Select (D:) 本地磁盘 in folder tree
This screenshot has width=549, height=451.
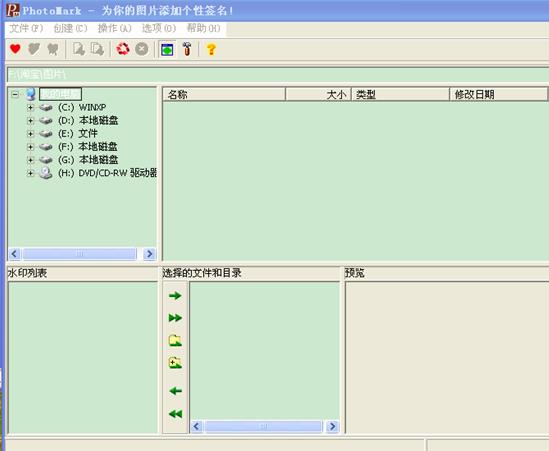pos(88,120)
